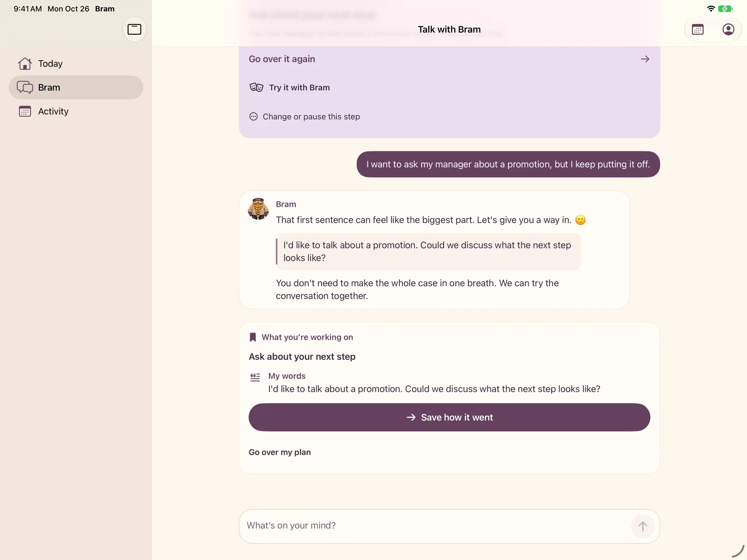Click "You don't need to make the whole case" text

[x=417, y=289]
